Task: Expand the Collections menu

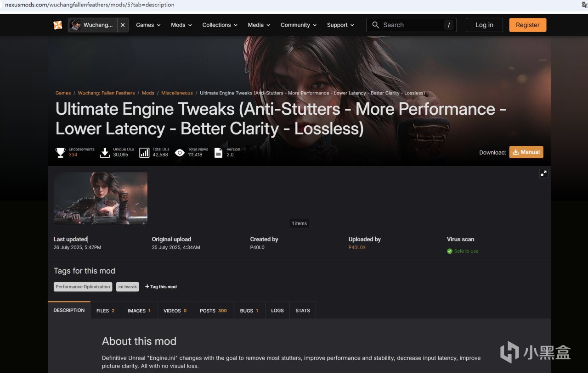Action: 220,25
